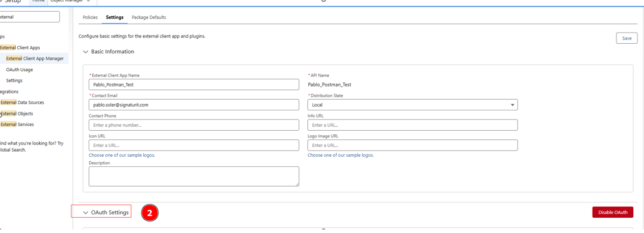Click the Description field label
Viewport: 644px width, 233px height.
click(99, 163)
